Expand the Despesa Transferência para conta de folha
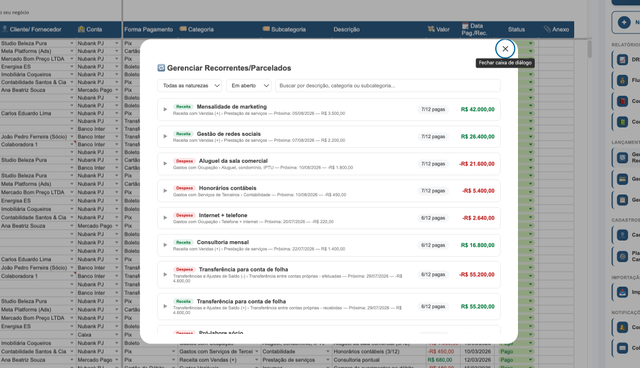Viewport: 640px width, 368px height. coord(165,275)
